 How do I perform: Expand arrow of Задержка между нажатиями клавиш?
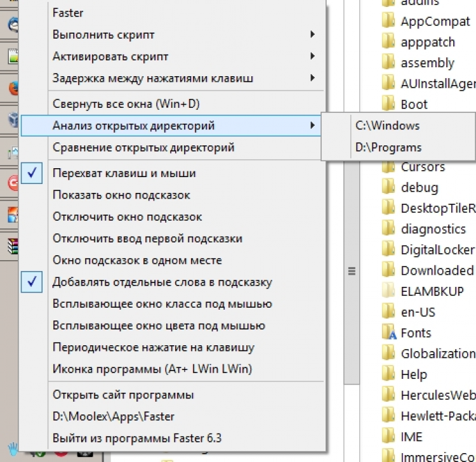click(x=312, y=78)
